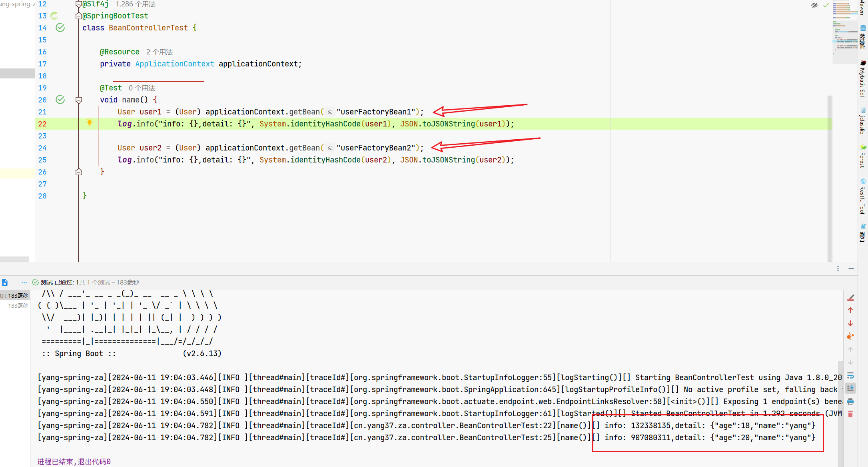Click the red down arrow in console toolbar
The height and width of the screenshot is (467, 868).
point(850,323)
